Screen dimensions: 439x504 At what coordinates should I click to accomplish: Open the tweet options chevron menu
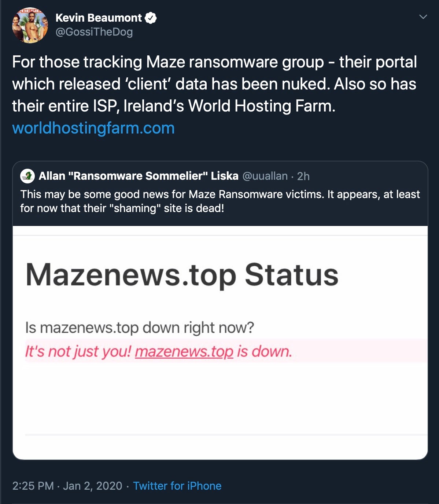pos(423,17)
